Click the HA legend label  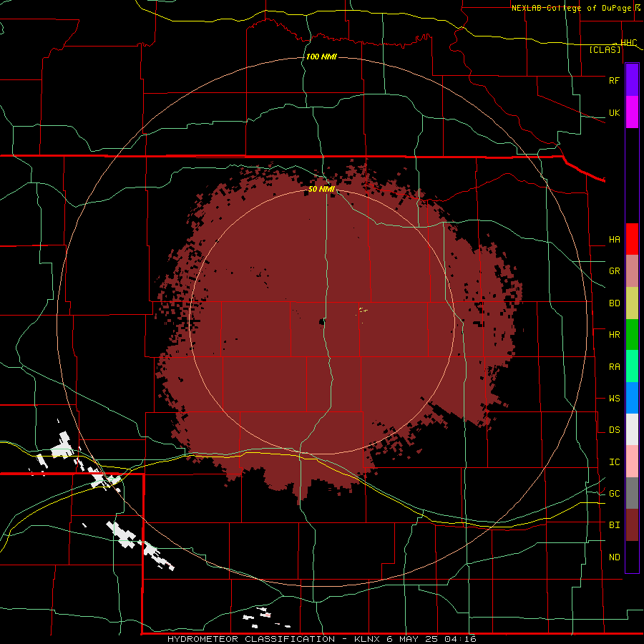click(614, 239)
